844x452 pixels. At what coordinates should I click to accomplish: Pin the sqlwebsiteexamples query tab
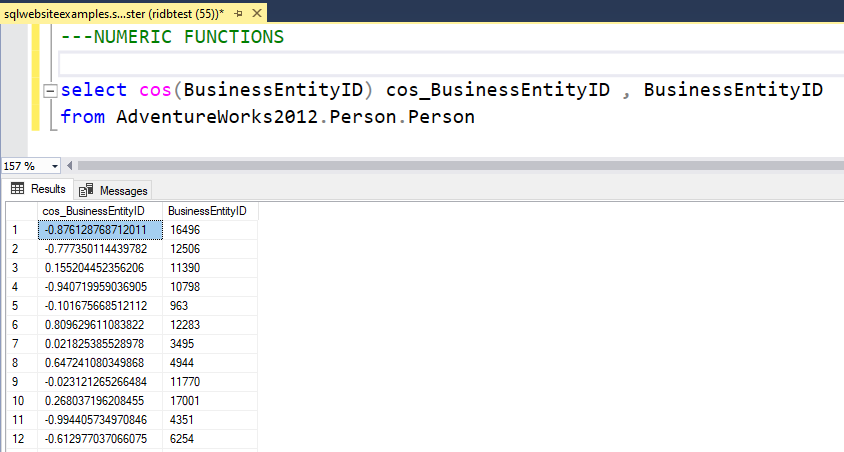(238, 13)
